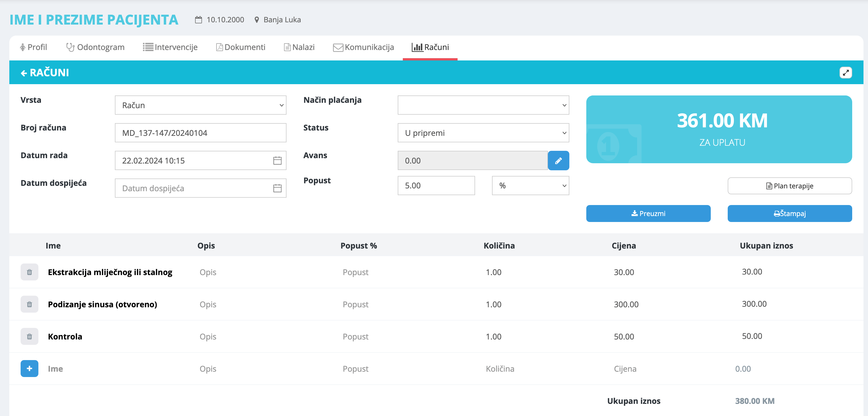Open the Način plaćanja dropdown
Image resolution: width=868 pixels, height=416 pixels.
(483, 105)
